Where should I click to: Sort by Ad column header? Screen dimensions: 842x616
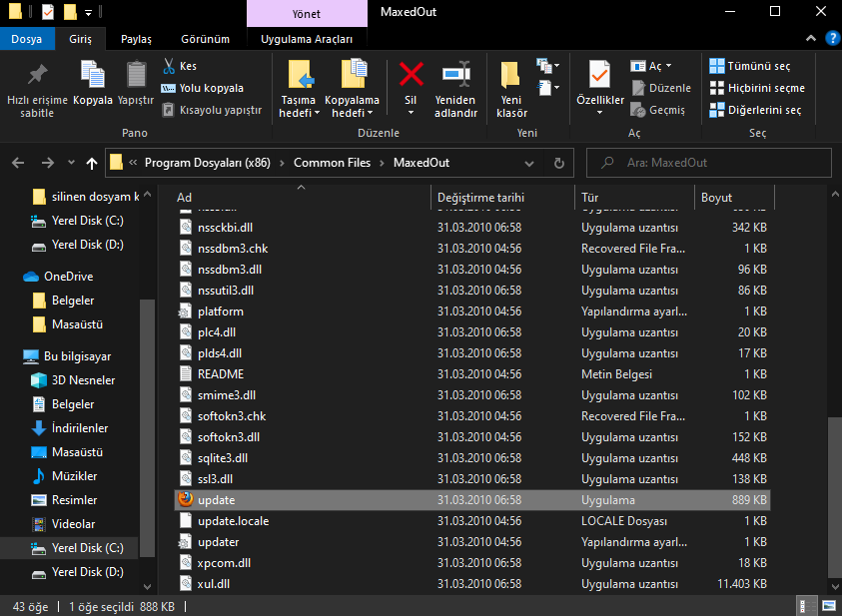(303, 198)
